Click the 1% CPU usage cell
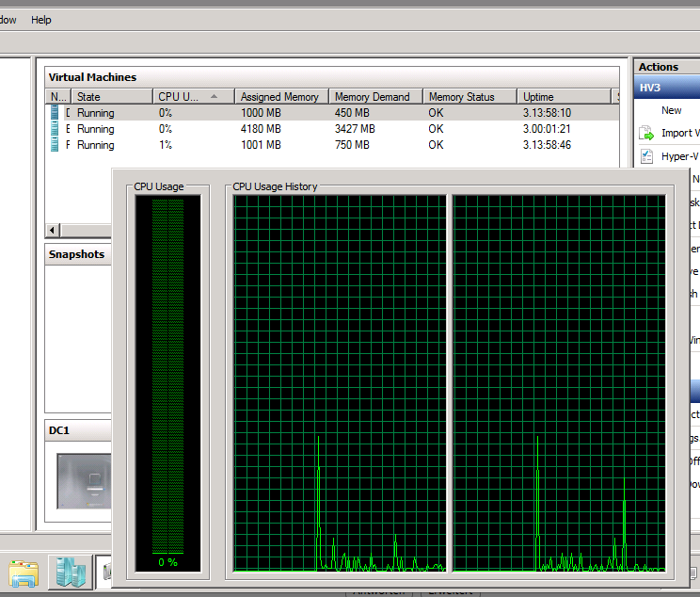The image size is (700, 597). coord(166,145)
